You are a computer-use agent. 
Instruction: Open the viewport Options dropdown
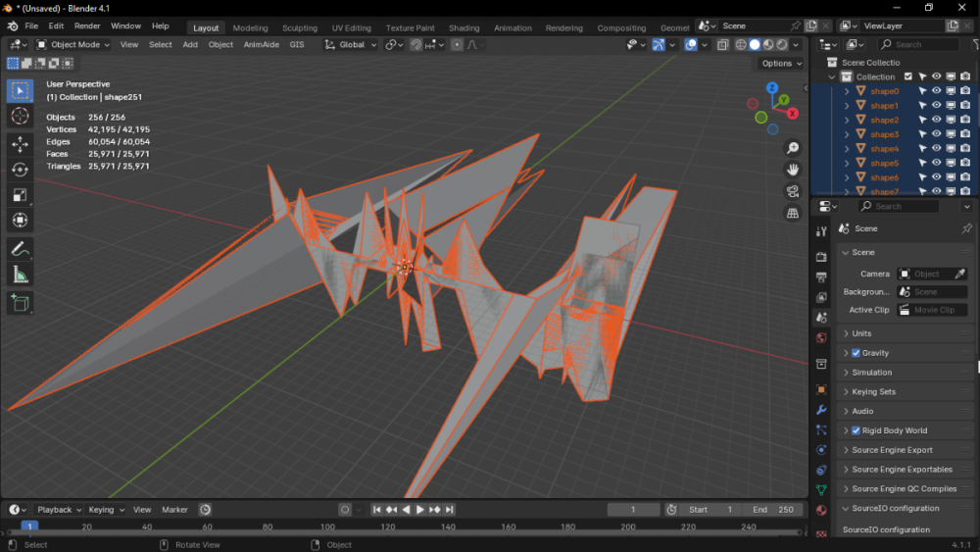(781, 63)
